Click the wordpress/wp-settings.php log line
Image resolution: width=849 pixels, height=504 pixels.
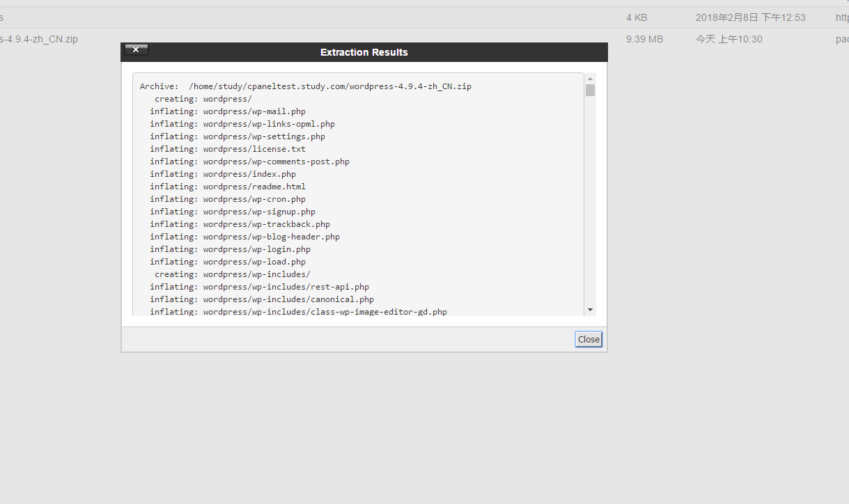pos(237,136)
